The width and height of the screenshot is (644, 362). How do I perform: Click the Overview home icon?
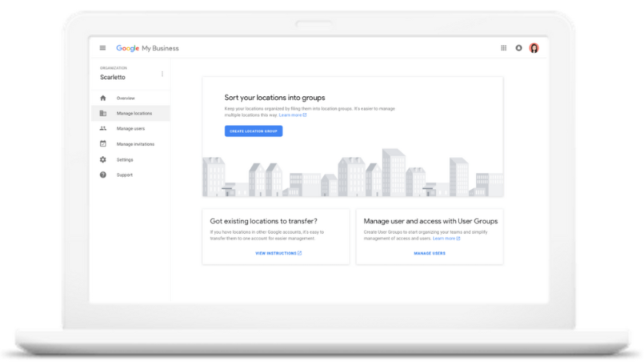[x=102, y=98]
